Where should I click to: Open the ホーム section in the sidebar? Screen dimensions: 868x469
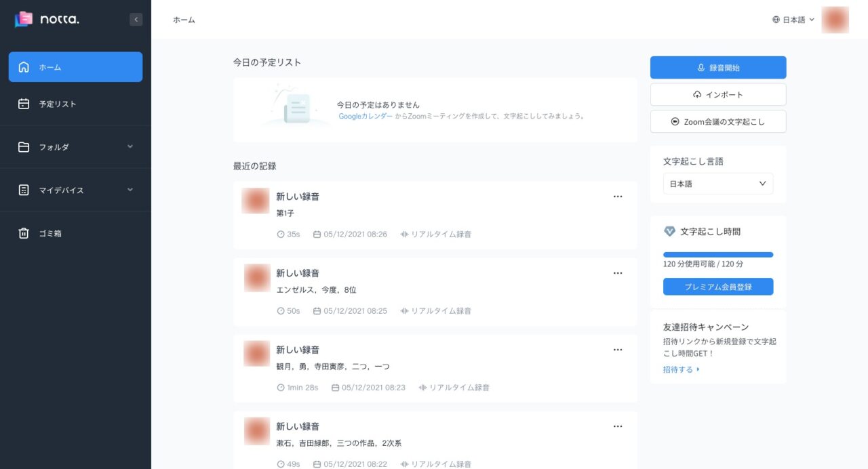pyautogui.click(x=75, y=67)
